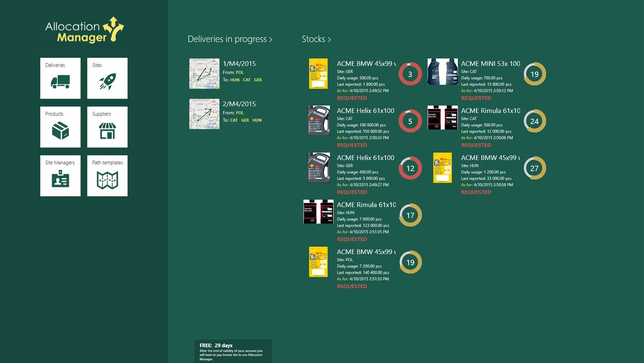Open ACME Helix stock image, site GER

coord(319,168)
